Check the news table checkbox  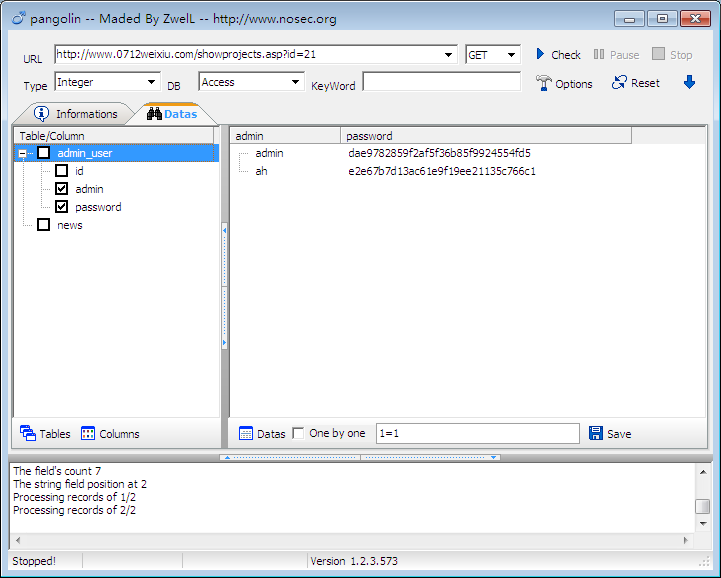(x=44, y=225)
